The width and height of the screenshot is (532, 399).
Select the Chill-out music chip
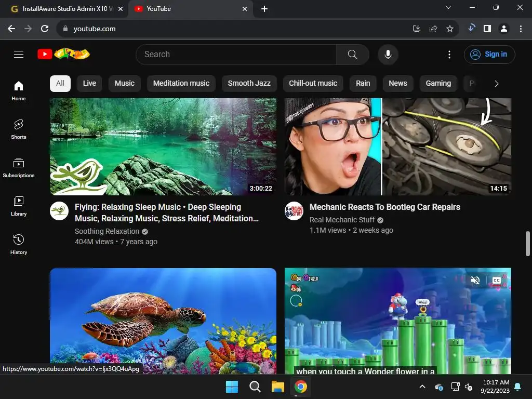pyautogui.click(x=313, y=84)
